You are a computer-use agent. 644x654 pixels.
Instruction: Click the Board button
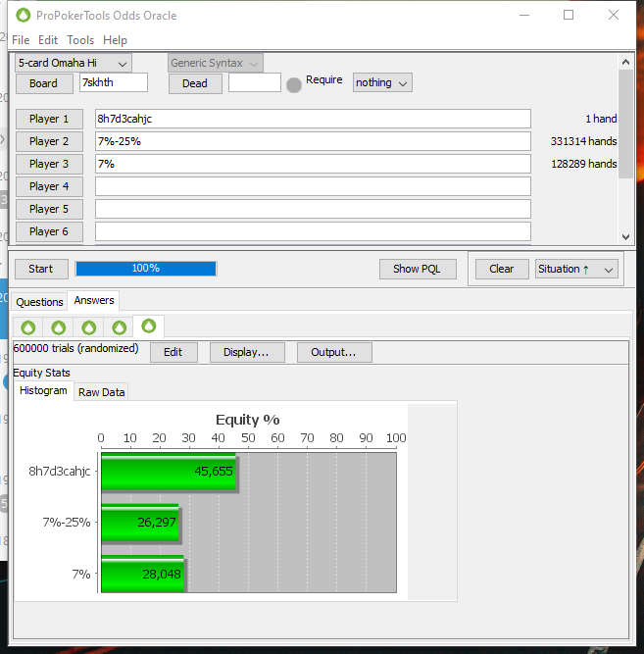coord(44,83)
